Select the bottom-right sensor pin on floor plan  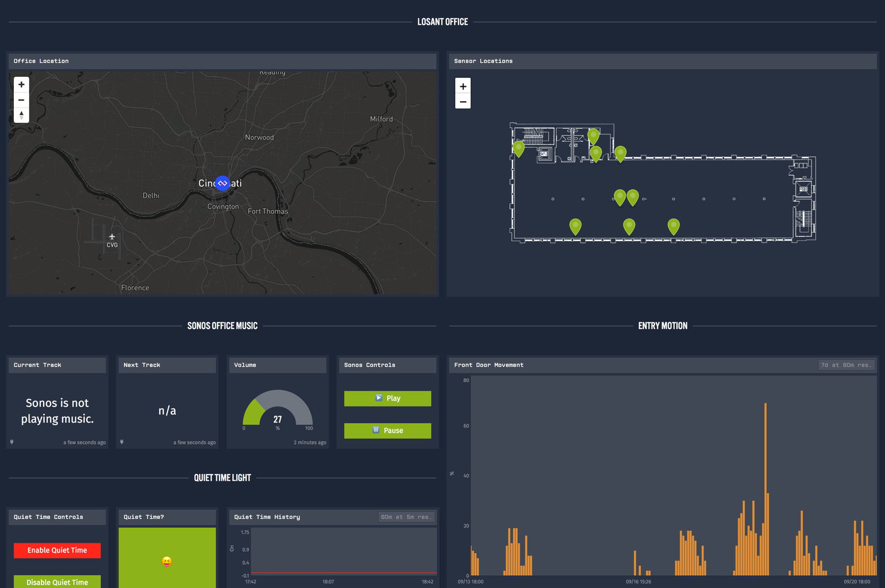[673, 226]
